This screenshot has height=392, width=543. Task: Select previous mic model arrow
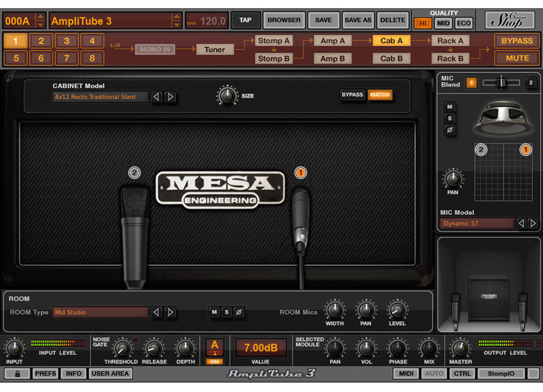click(521, 223)
